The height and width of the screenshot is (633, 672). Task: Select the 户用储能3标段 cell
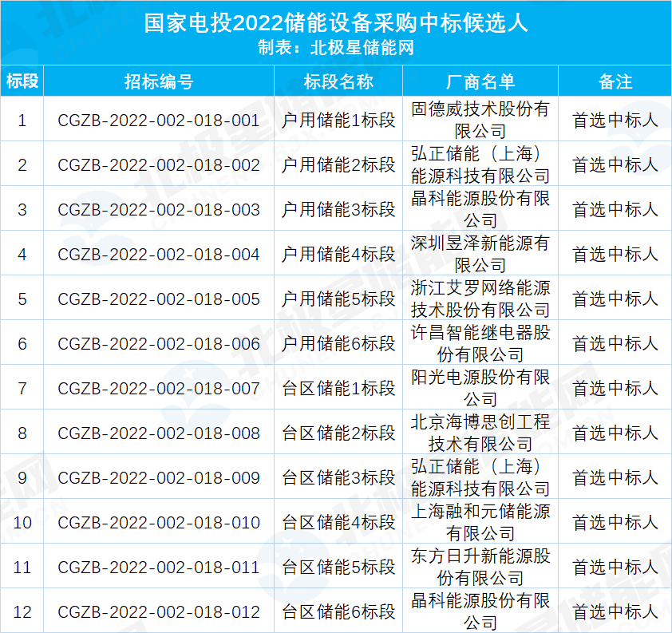click(338, 210)
